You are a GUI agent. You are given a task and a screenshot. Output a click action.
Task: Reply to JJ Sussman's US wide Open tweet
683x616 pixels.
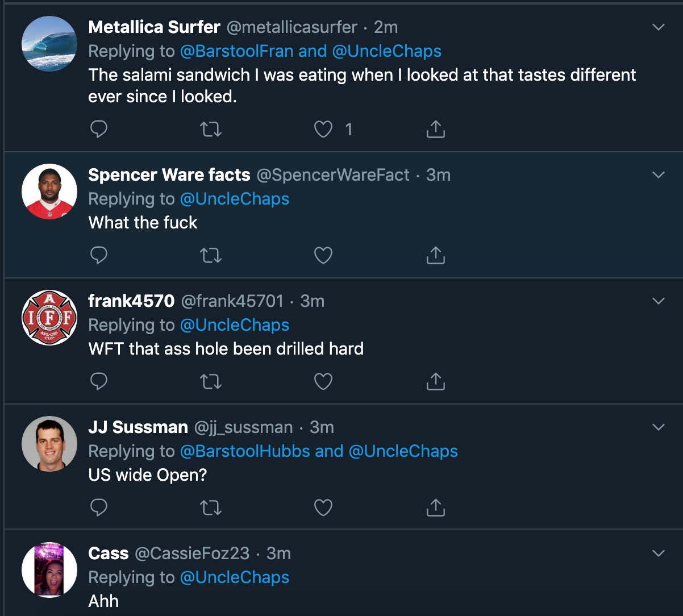point(99,507)
